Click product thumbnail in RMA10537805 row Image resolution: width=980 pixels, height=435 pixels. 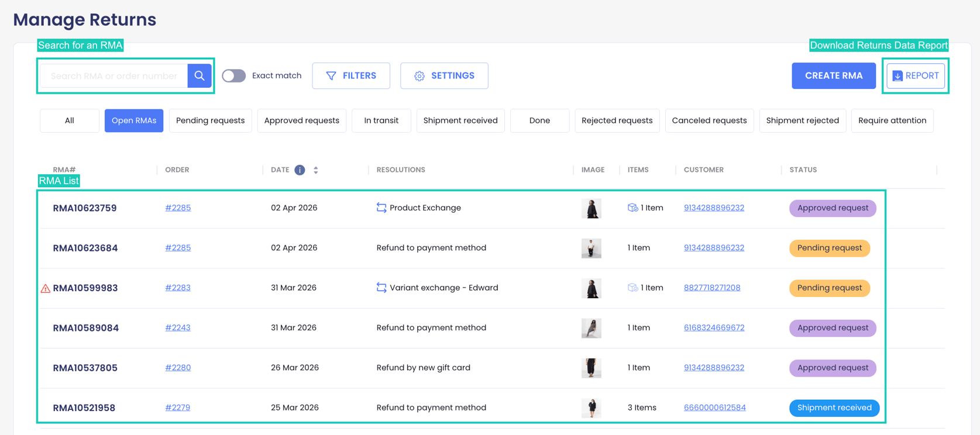pyautogui.click(x=592, y=368)
